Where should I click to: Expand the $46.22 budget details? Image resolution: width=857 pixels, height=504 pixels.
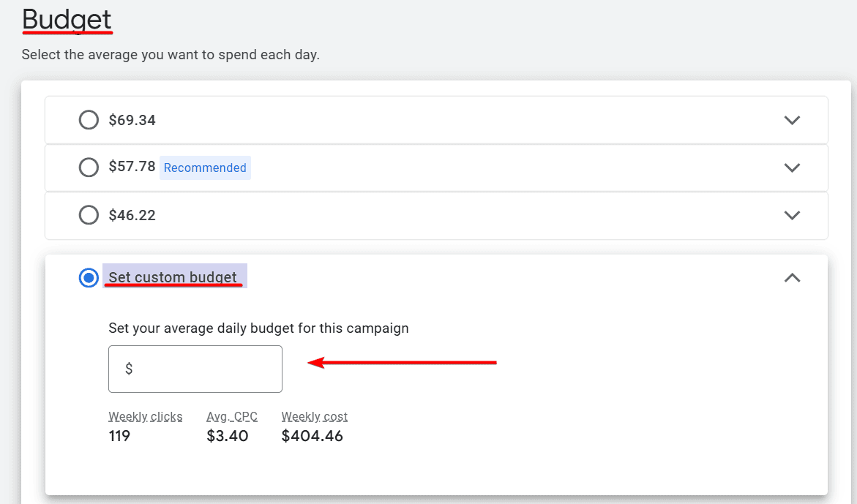pos(792,214)
